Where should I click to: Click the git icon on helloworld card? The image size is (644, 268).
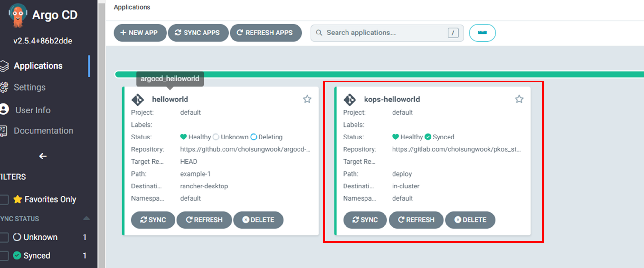click(x=138, y=100)
